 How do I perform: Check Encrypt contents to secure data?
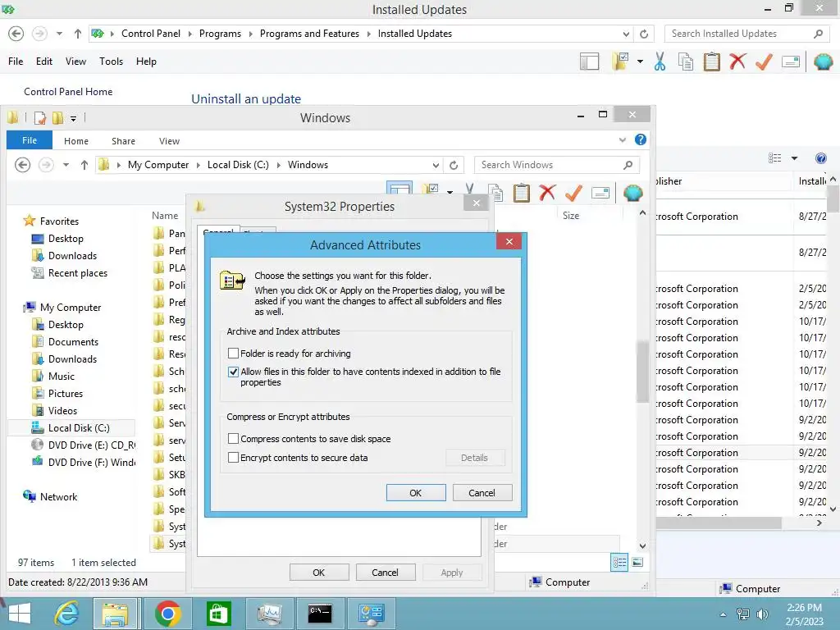pos(233,458)
